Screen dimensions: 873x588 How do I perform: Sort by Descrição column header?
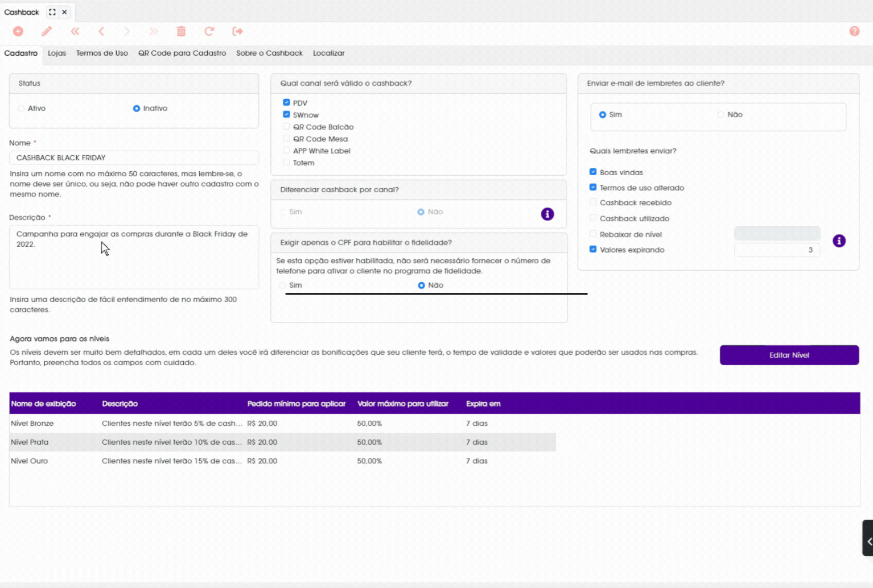tap(120, 404)
